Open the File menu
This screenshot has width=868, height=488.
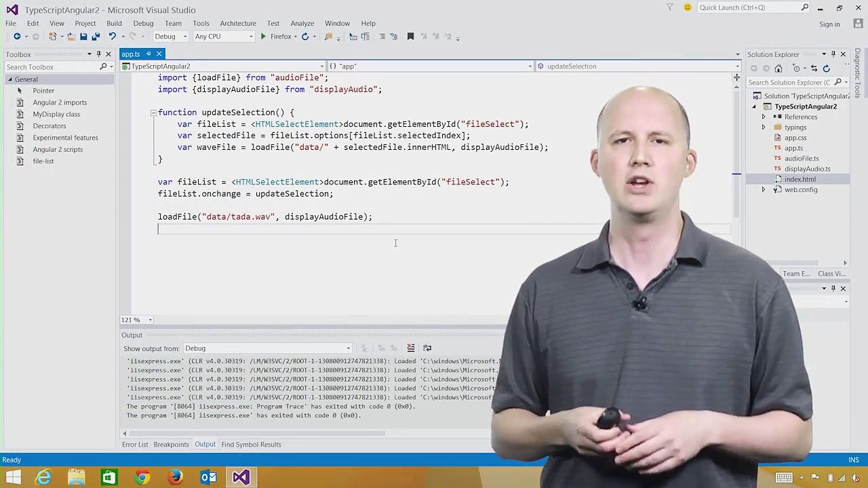(x=11, y=23)
